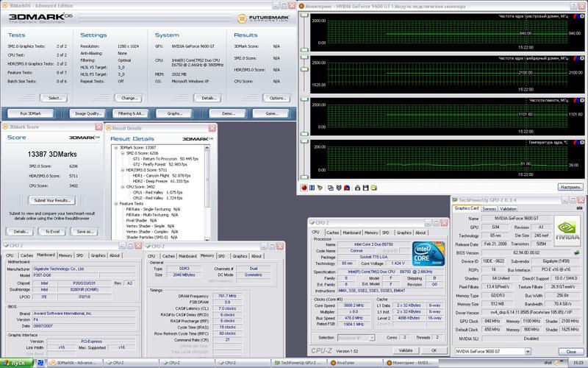Click Change... under Settings section
This screenshot has width=588, height=368.
click(x=129, y=98)
